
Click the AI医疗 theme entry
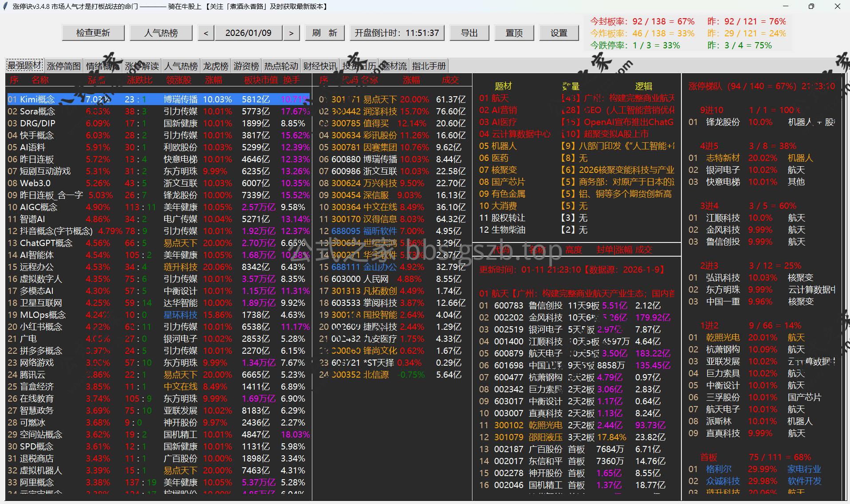tap(577, 122)
